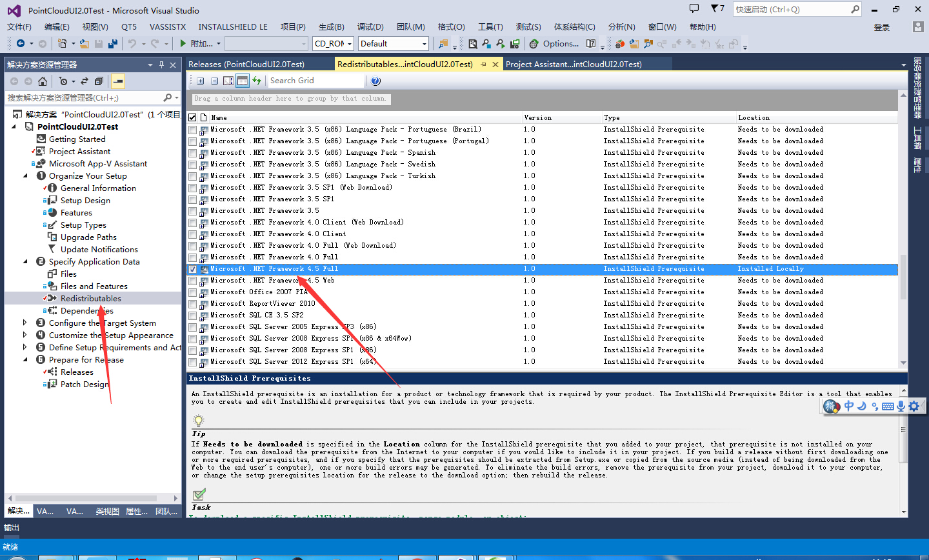Click the feedback speech bubble icon

tap(694, 8)
